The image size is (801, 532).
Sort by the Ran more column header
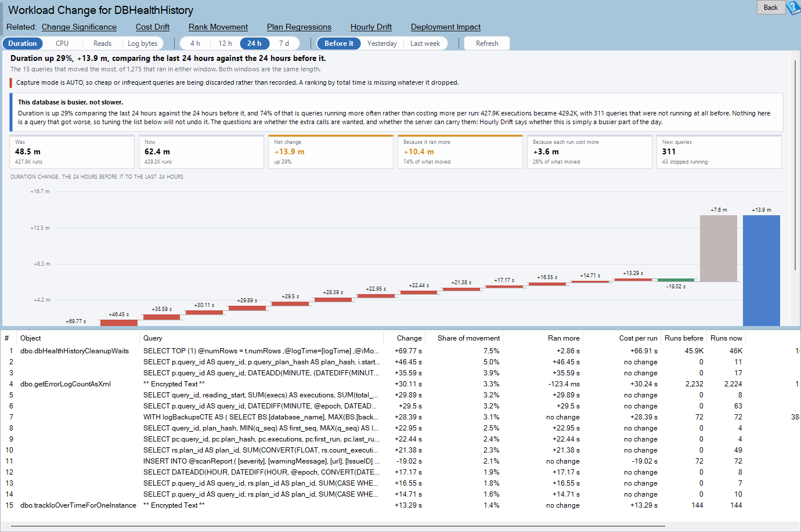coord(543,338)
